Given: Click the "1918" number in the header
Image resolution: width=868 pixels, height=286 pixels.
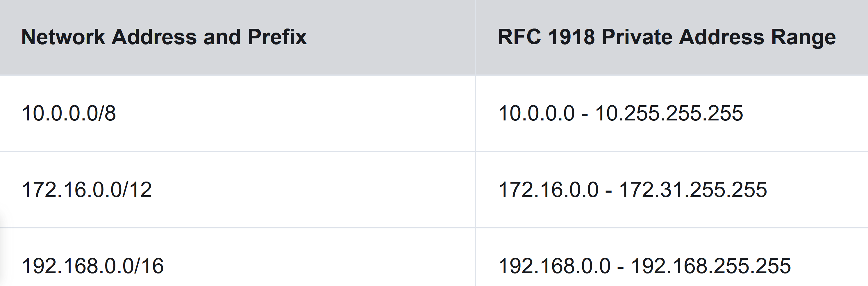Looking at the screenshot, I should pos(571,37).
